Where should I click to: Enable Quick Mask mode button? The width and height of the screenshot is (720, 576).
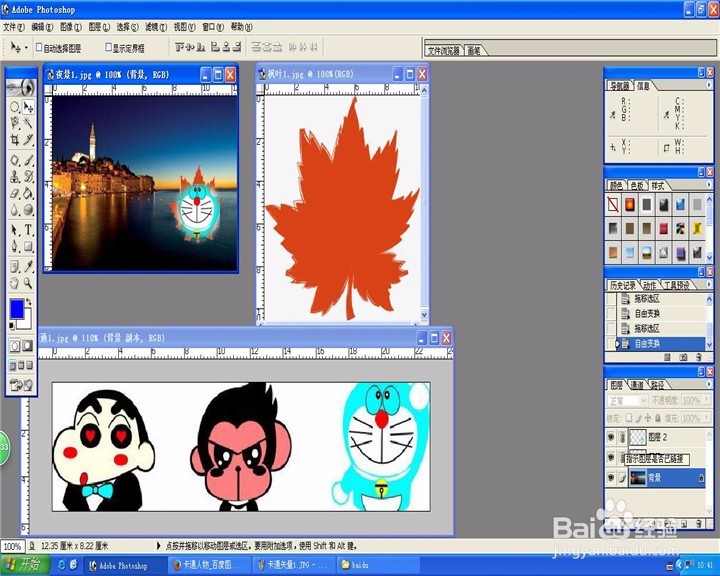coord(28,346)
